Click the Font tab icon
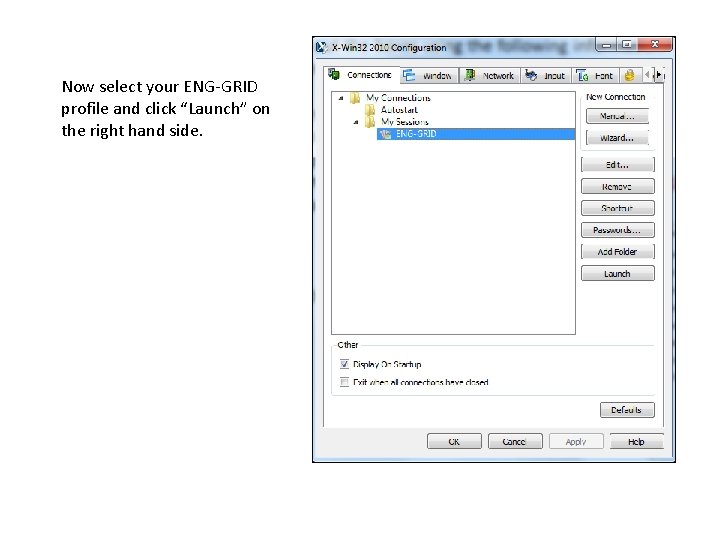The height and width of the screenshot is (540, 720). point(582,75)
